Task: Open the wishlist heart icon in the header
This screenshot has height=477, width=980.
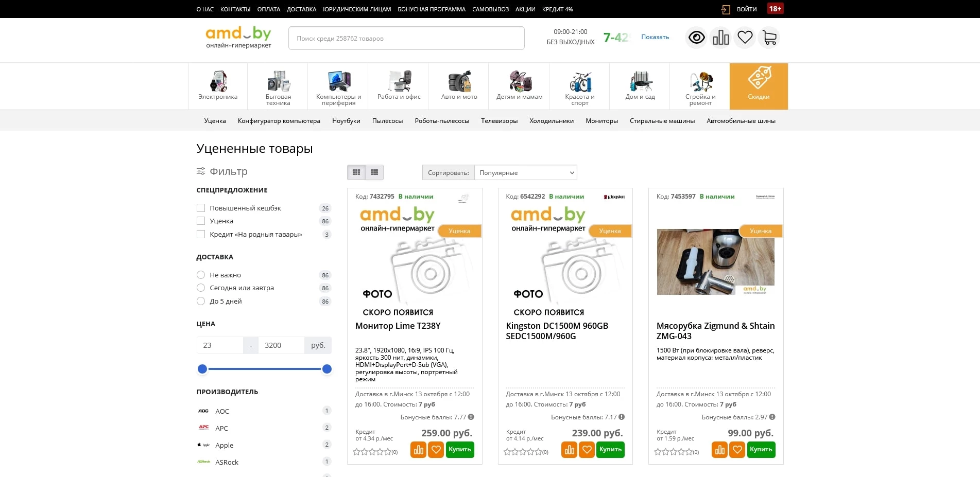Action: [745, 37]
